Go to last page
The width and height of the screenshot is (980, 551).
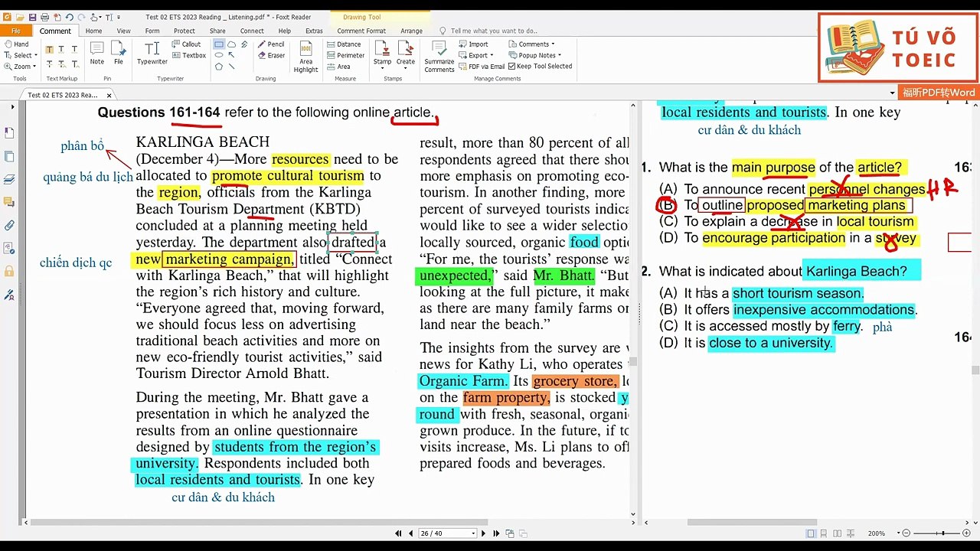pyautogui.click(x=496, y=533)
